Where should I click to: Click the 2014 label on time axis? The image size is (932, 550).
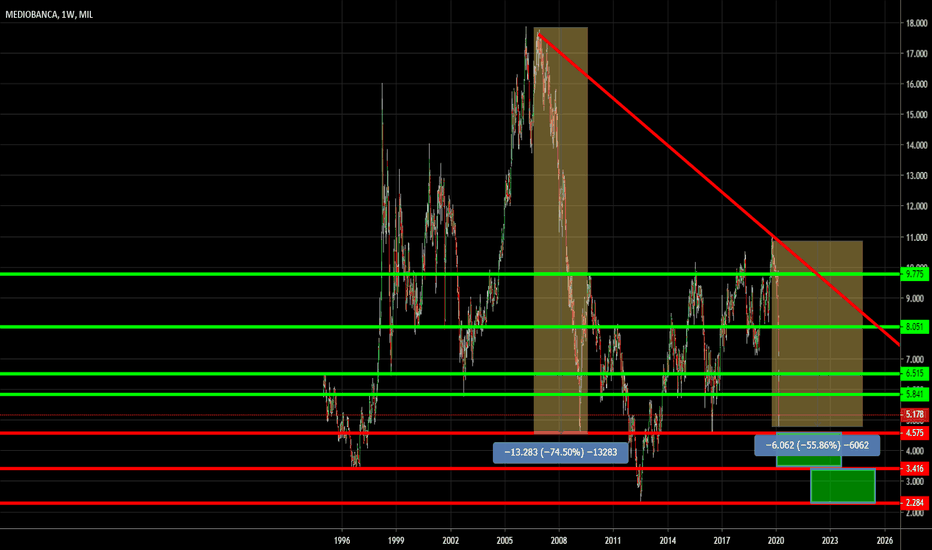667,540
